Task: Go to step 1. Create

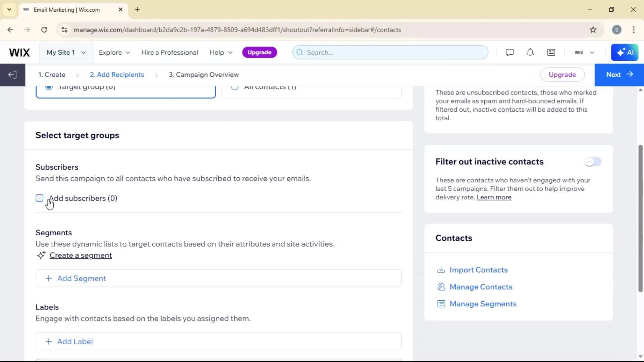Action: (x=52, y=75)
